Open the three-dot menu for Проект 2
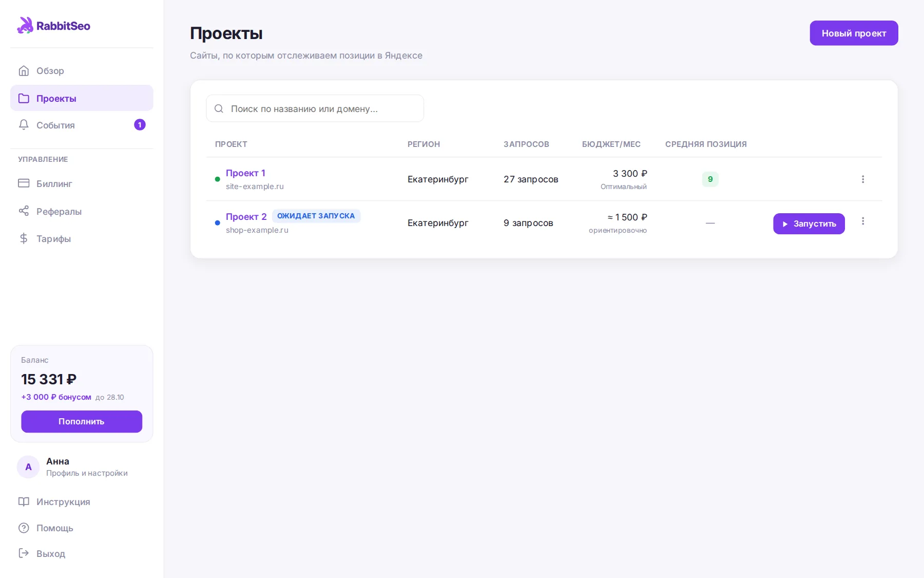The width and height of the screenshot is (924, 578). [x=863, y=221]
